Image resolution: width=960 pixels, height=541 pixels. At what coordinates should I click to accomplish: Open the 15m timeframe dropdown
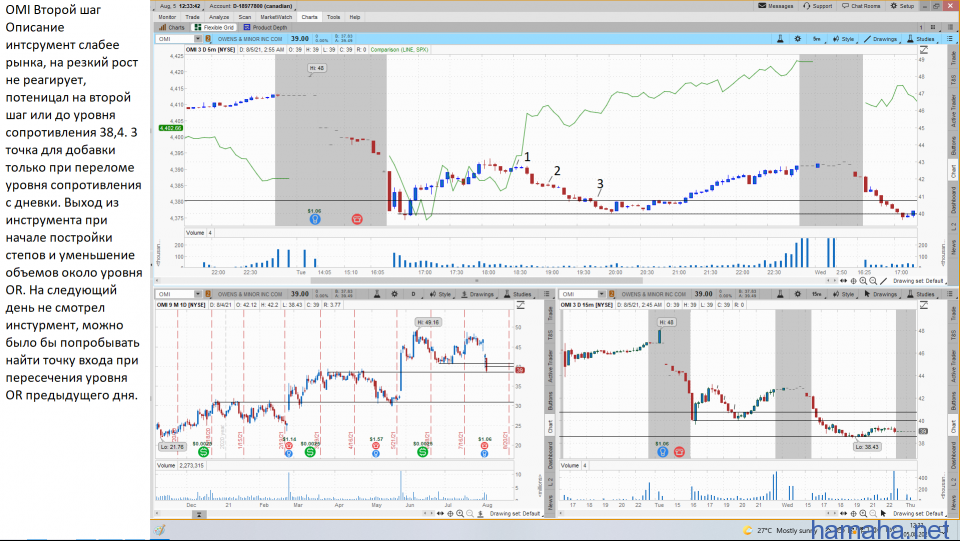[817, 294]
